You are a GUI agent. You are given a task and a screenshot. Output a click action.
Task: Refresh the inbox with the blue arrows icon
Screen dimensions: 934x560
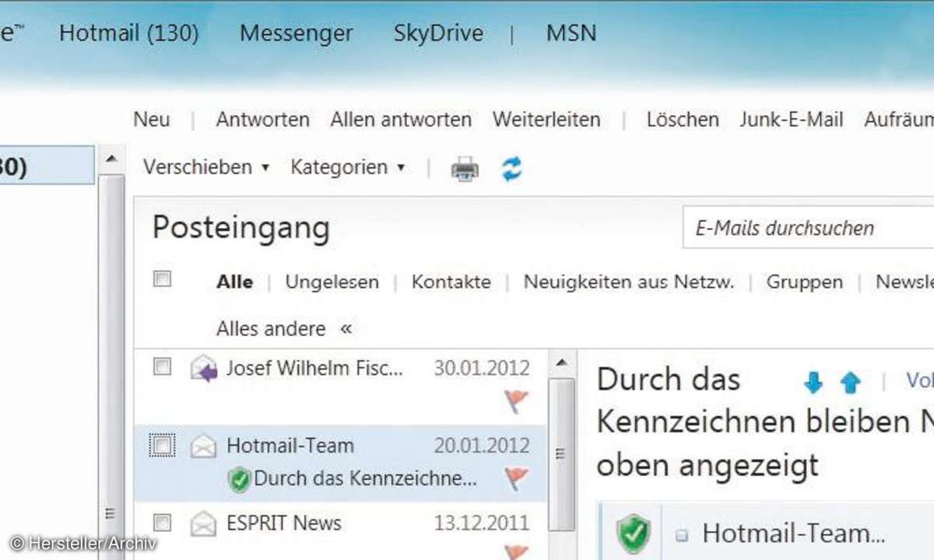click(x=511, y=168)
